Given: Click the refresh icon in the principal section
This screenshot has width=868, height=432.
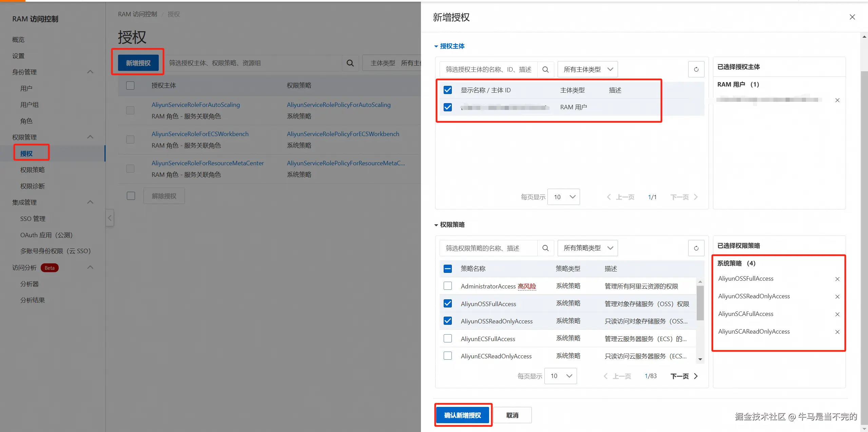Looking at the screenshot, I should [696, 70].
